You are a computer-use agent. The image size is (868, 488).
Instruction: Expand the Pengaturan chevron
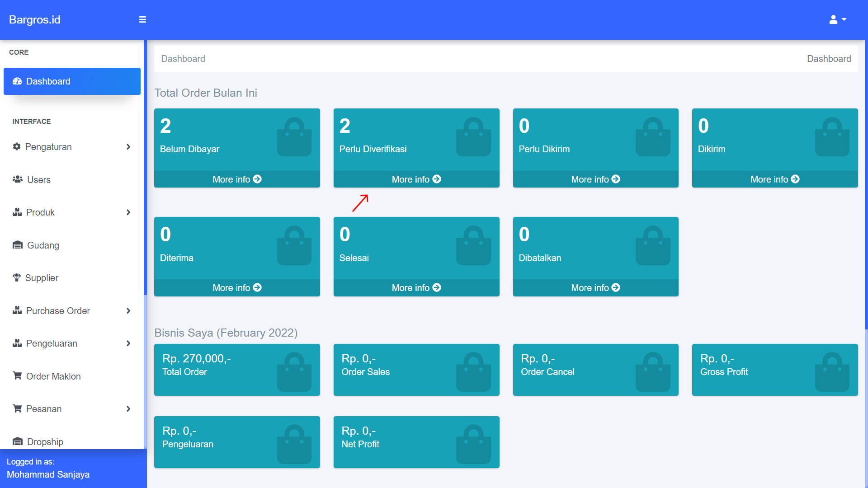coord(128,147)
